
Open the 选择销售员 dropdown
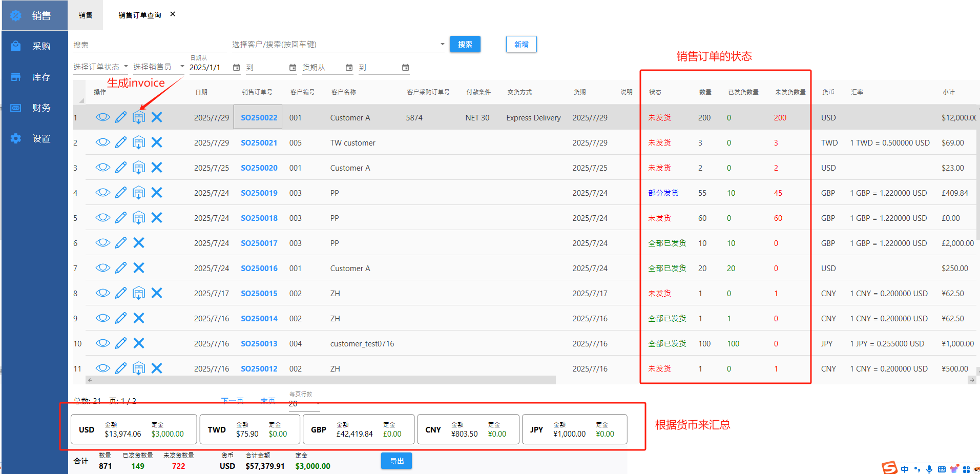pos(158,67)
